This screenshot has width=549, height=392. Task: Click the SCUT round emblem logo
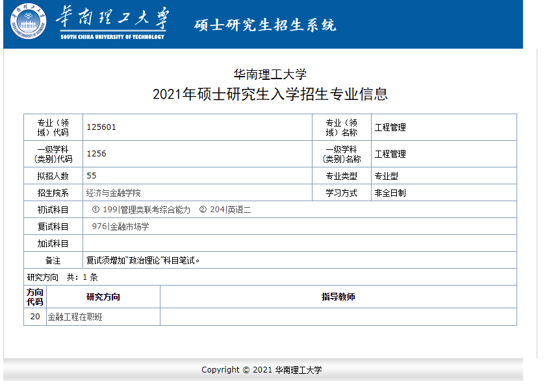[x=29, y=21]
